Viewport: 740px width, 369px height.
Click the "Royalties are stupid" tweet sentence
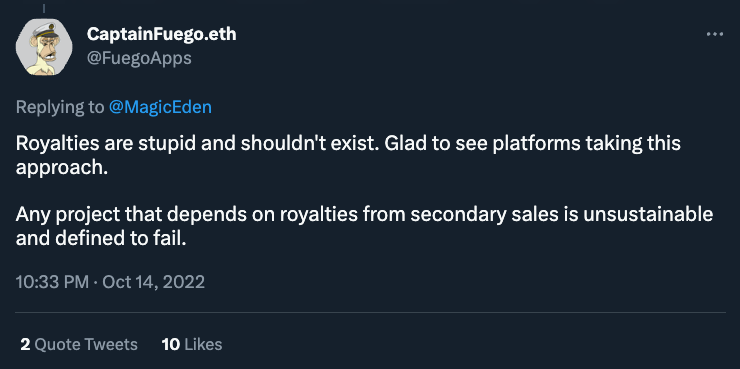(x=198, y=144)
